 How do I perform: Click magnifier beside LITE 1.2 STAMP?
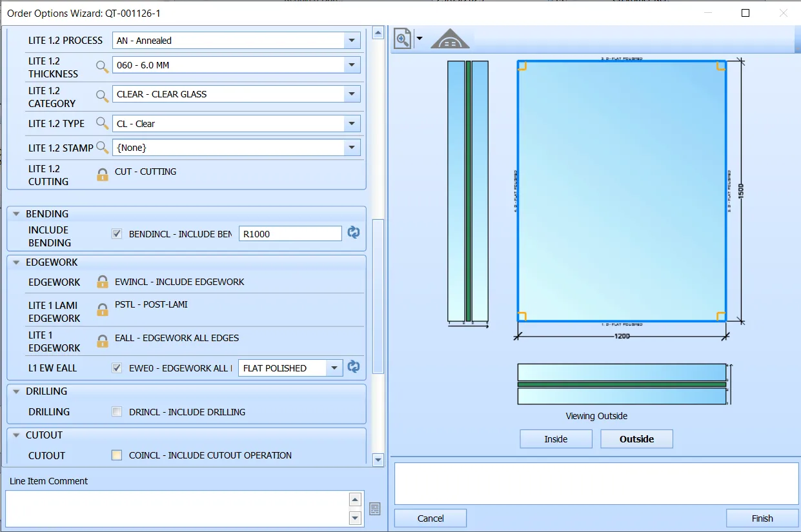102,148
